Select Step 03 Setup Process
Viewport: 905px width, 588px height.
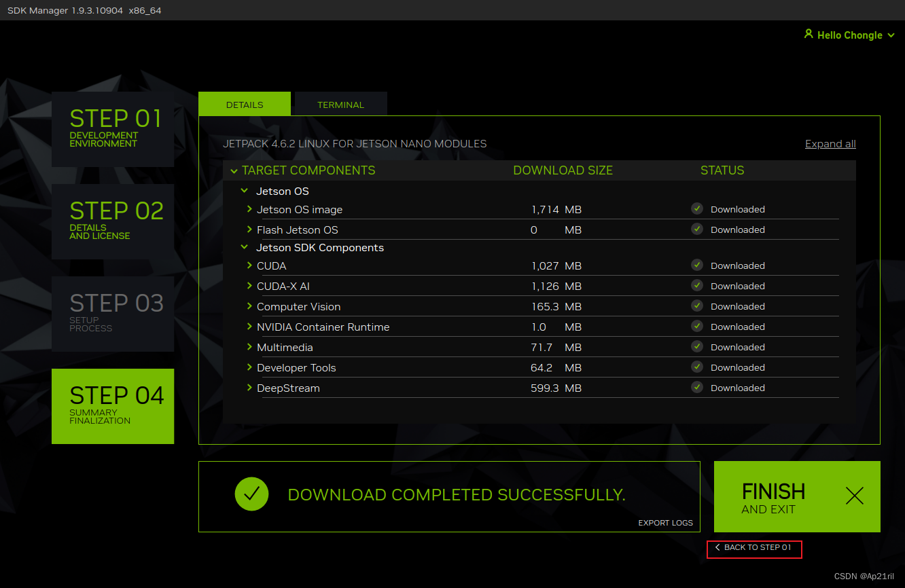click(x=113, y=314)
